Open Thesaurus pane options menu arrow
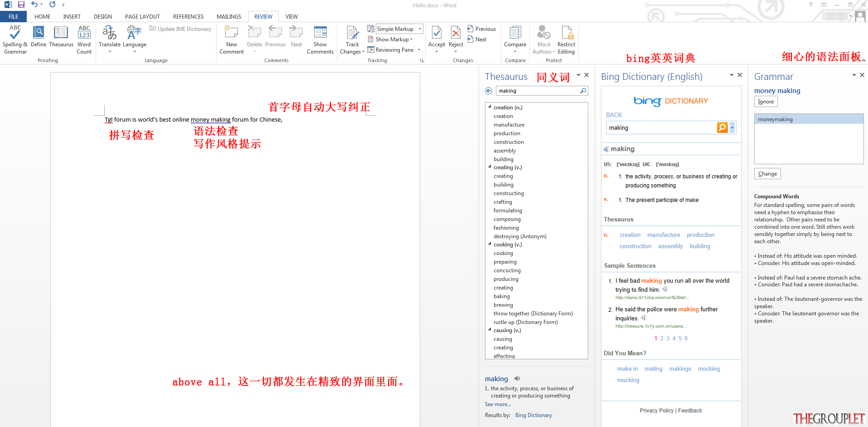The height and width of the screenshot is (427, 868). (578, 75)
